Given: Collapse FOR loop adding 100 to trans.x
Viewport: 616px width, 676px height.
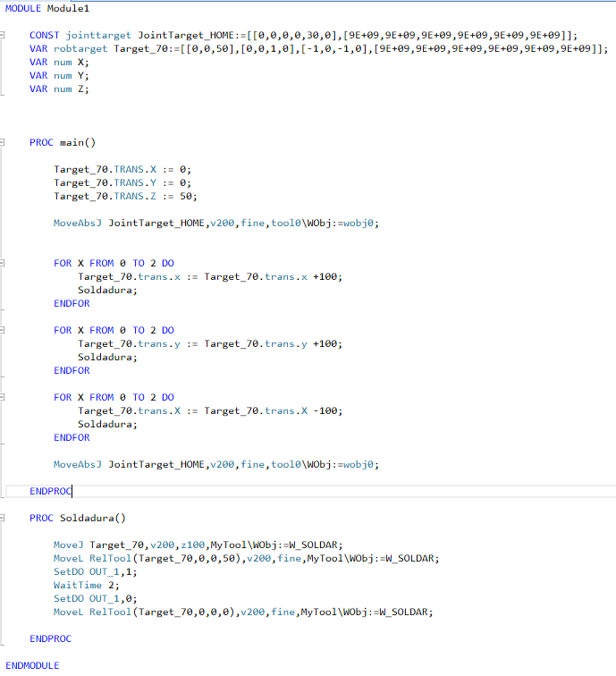Looking at the screenshot, I should 2,263.
